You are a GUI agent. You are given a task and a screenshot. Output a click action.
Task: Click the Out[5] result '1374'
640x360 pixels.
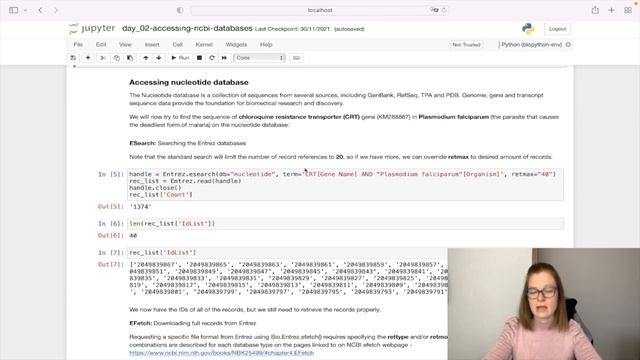140,207
